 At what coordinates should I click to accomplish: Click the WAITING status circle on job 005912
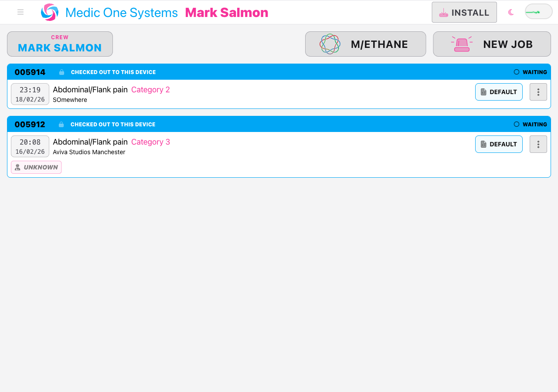517,124
